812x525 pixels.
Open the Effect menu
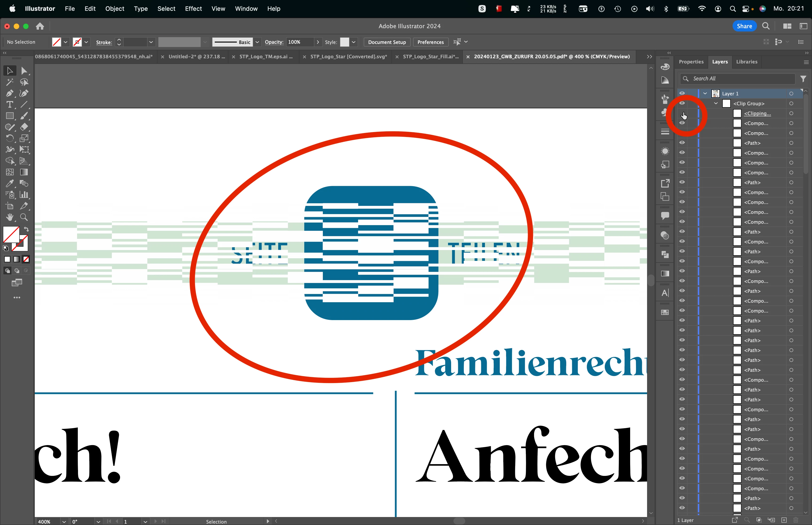click(193, 8)
